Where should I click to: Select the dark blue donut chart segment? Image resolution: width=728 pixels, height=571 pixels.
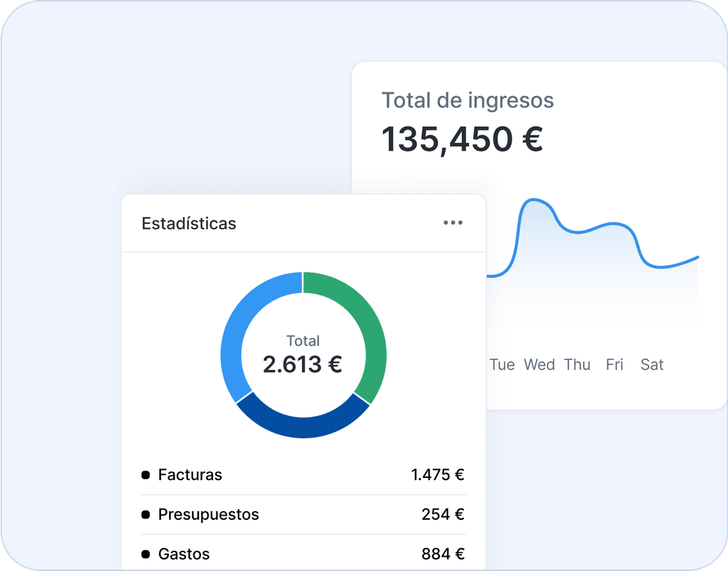coord(303,423)
